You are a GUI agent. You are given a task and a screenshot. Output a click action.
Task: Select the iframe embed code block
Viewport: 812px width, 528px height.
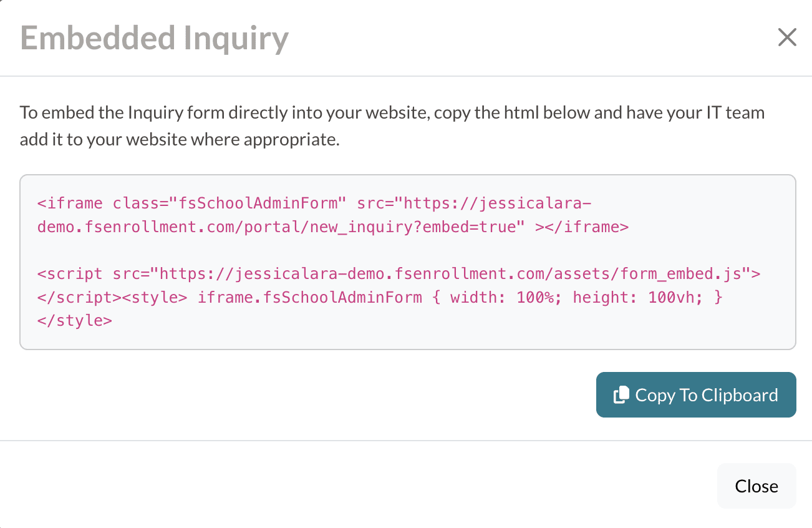(x=332, y=215)
